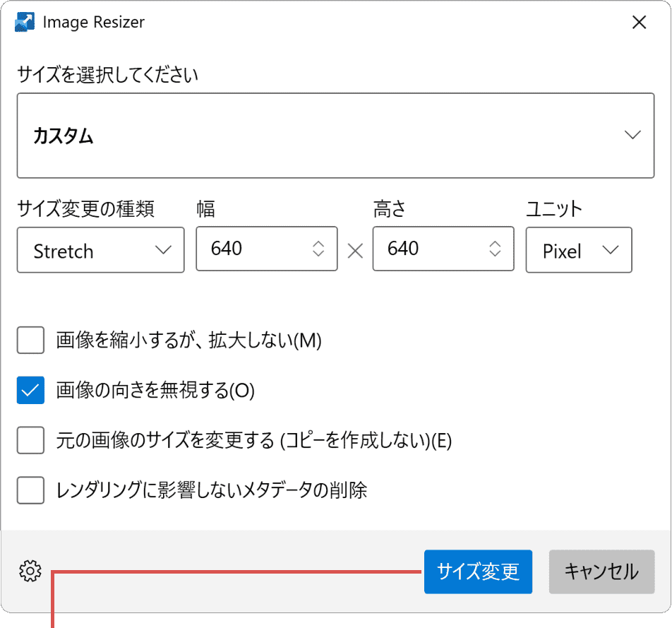672x628 pixels.
Task: Open the カスタム size preset dropdown
Action: coord(335,135)
